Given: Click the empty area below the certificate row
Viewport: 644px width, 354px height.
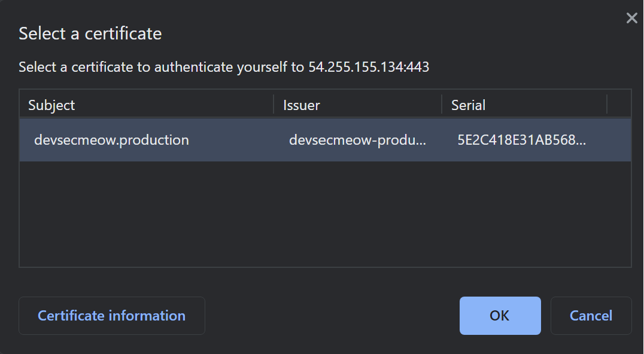Looking at the screenshot, I should click(325, 214).
